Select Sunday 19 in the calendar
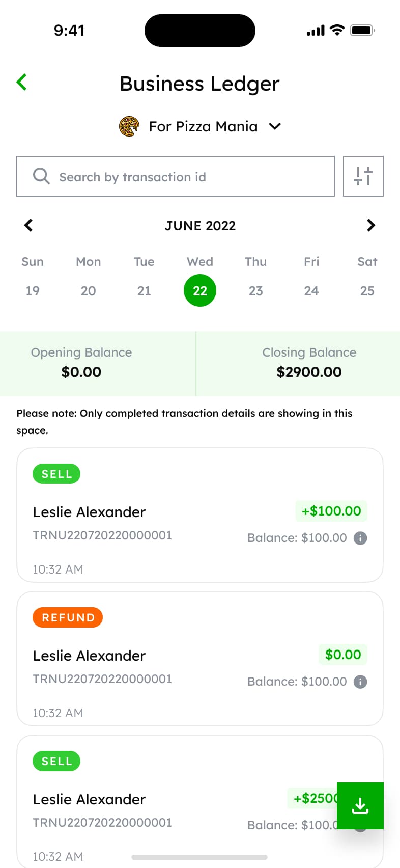The width and height of the screenshot is (400, 868). pos(33,291)
